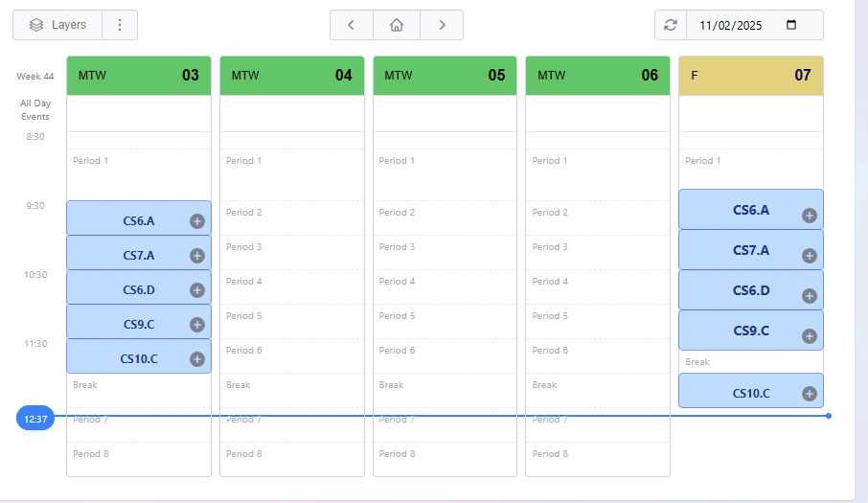The image size is (868, 503).
Task: Open the calendar picker icon in date field
Action: [x=791, y=25]
